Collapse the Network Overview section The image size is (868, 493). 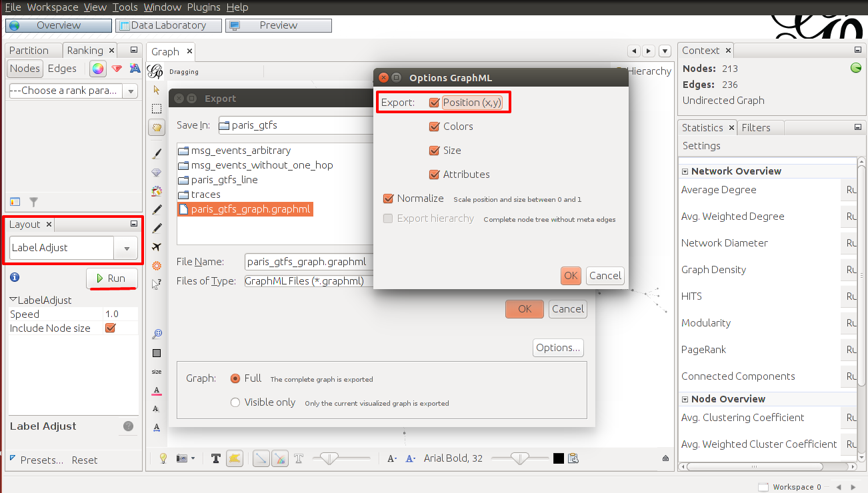pos(685,171)
